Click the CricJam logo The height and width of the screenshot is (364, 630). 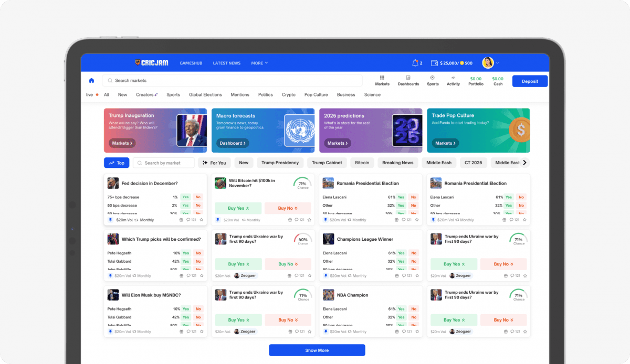click(x=152, y=63)
